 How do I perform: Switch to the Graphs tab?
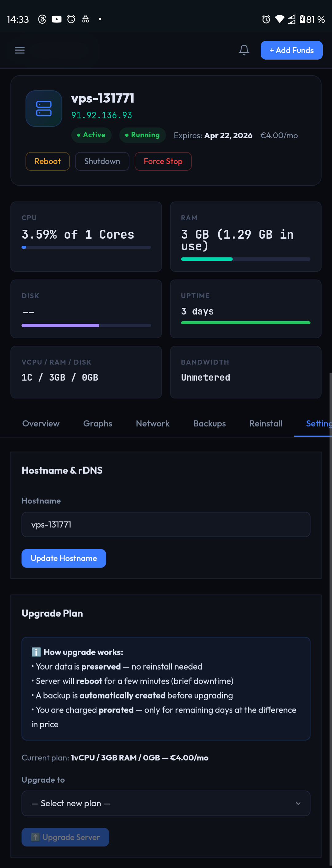pos(97,424)
